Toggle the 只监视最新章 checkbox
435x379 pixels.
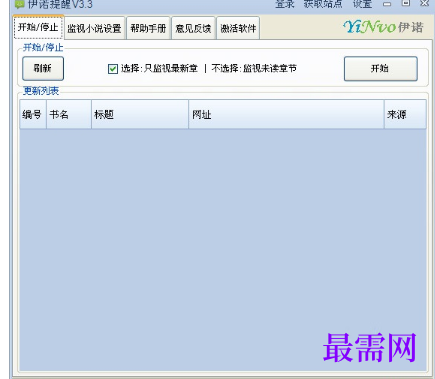pos(113,69)
